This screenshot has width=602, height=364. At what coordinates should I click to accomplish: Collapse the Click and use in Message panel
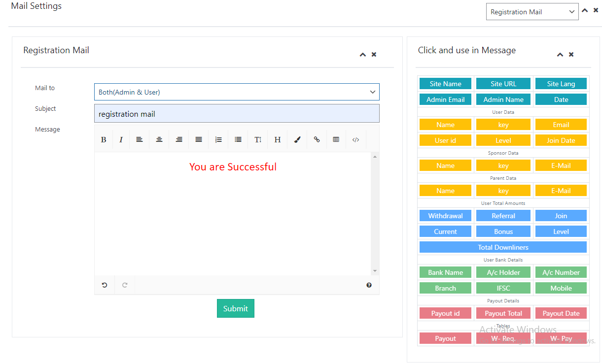560,55
